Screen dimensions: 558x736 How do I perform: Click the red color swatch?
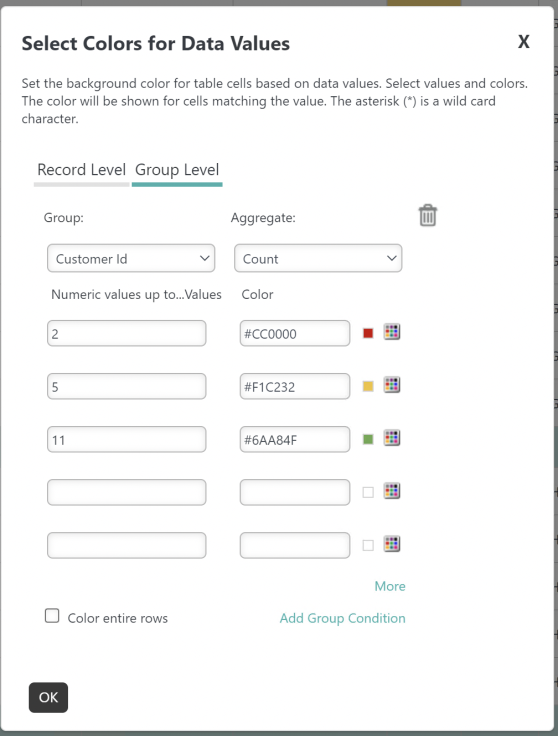pos(368,333)
